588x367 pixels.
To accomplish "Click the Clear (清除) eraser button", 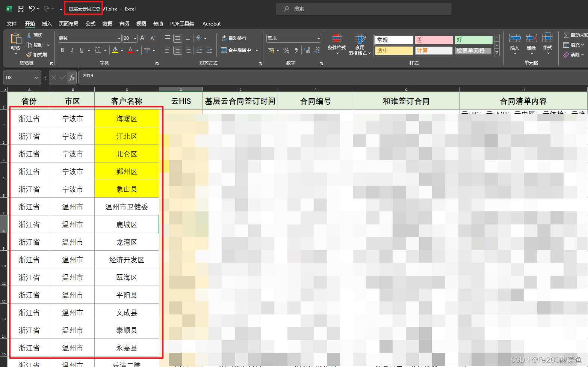I will tap(573, 55).
